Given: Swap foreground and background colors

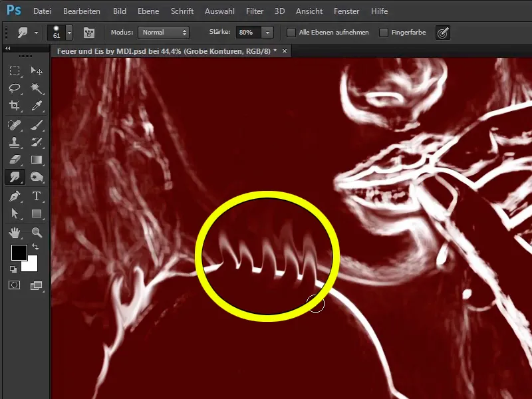Looking at the screenshot, I should point(35,247).
